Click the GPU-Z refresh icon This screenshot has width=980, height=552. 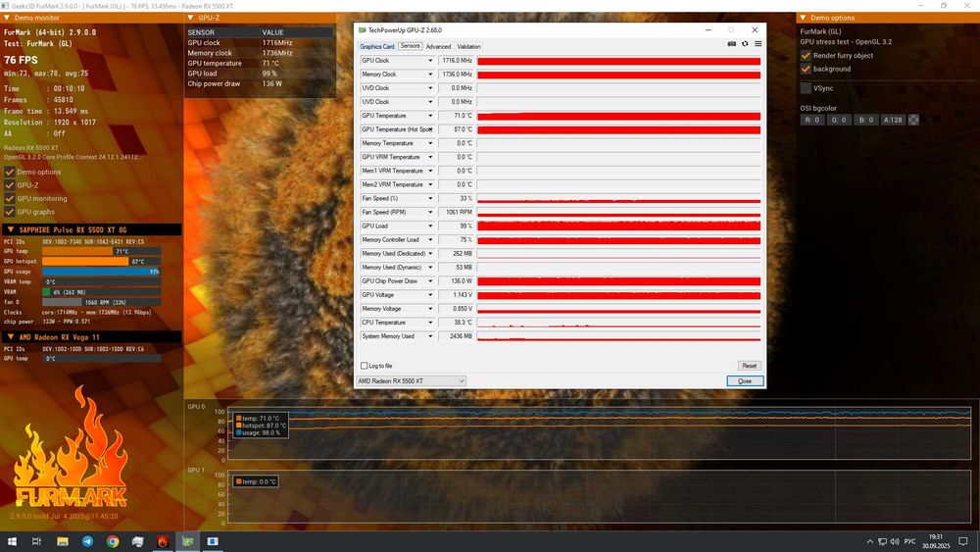tap(745, 44)
